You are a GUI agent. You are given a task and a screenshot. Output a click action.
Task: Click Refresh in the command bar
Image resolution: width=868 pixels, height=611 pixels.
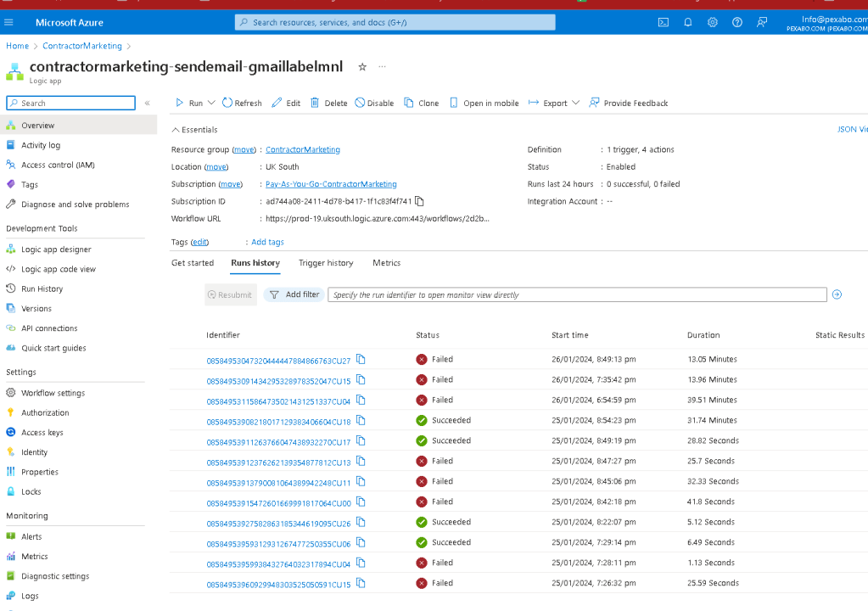(242, 103)
